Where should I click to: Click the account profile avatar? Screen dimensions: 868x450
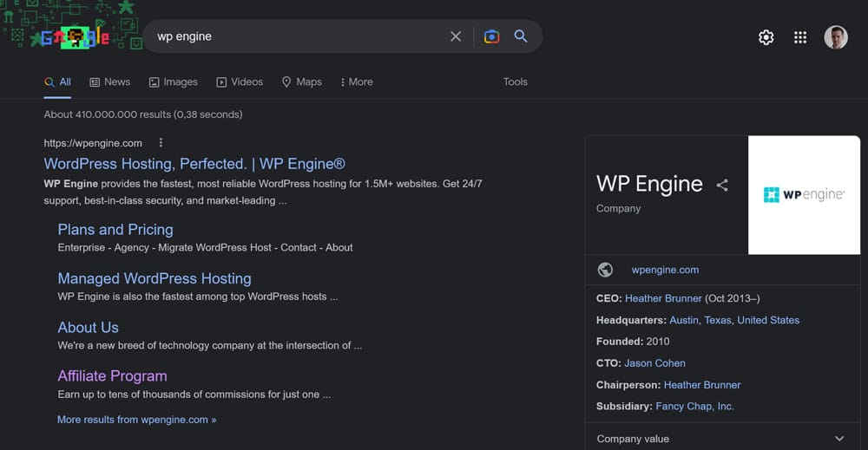coord(835,37)
